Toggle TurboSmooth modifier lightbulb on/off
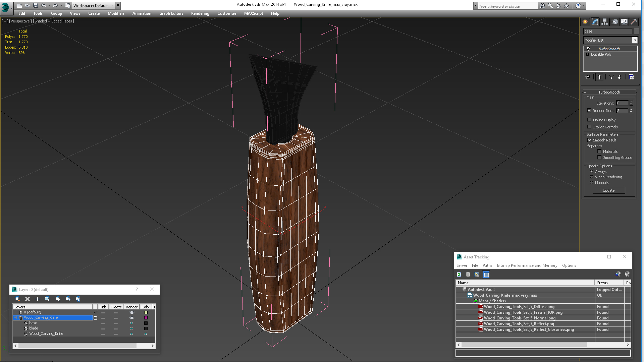This screenshot has width=644, height=362. [x=588, y=49]
